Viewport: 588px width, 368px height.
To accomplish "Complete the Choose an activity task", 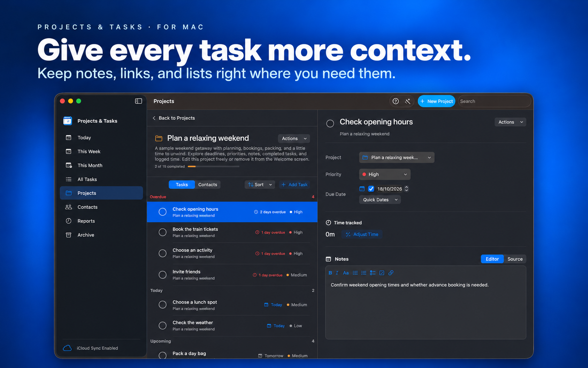I will pos(163,253).
